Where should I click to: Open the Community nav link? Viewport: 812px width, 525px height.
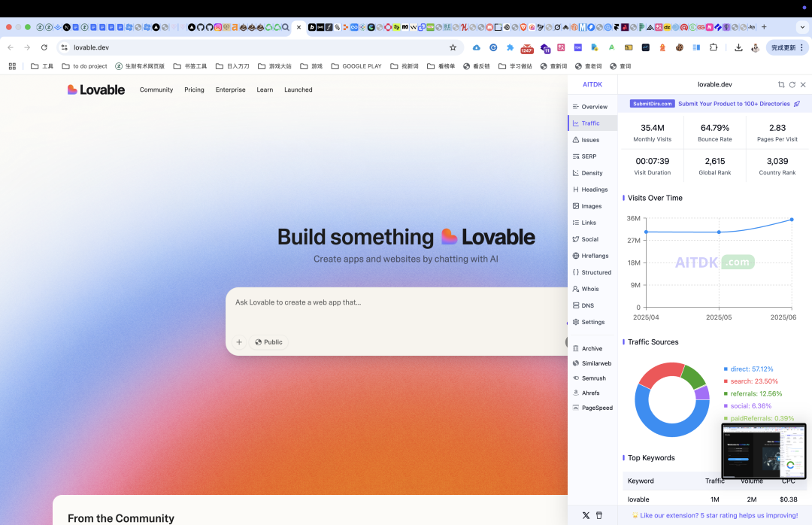point(156,90)
